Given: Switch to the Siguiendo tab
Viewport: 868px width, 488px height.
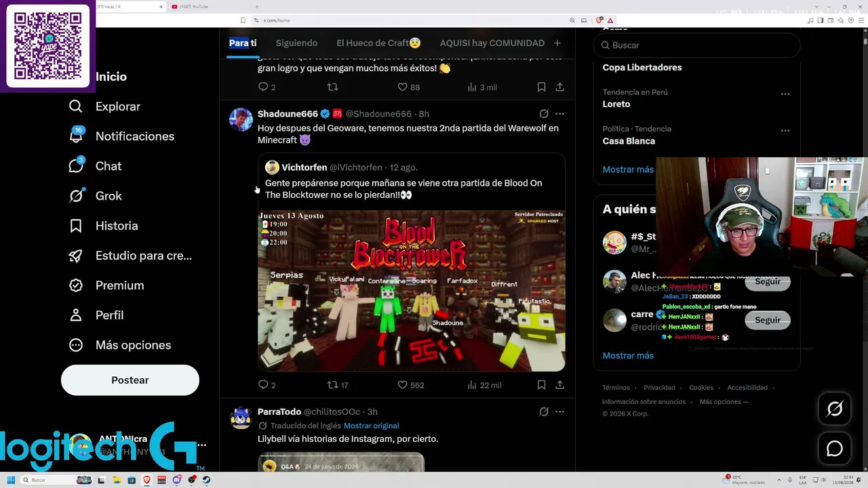Looking at the screenshot, I should tap(296, 43).
